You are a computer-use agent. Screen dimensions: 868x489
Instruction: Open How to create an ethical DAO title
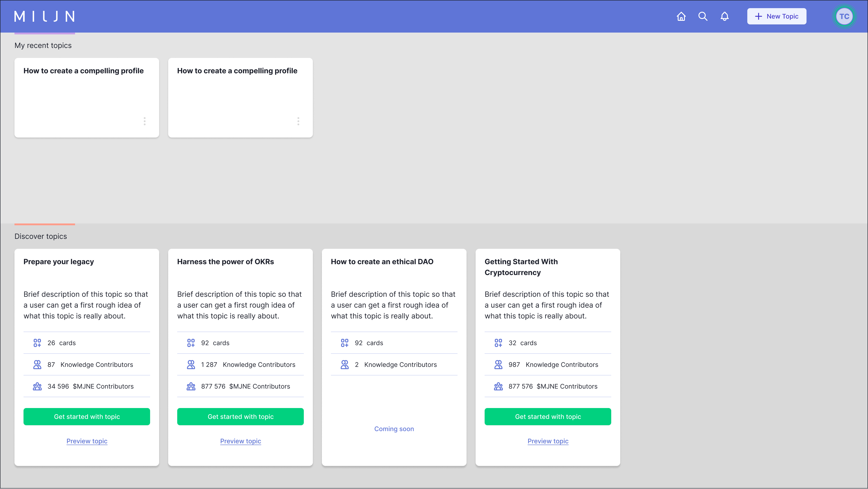click(x=382, y=262)
